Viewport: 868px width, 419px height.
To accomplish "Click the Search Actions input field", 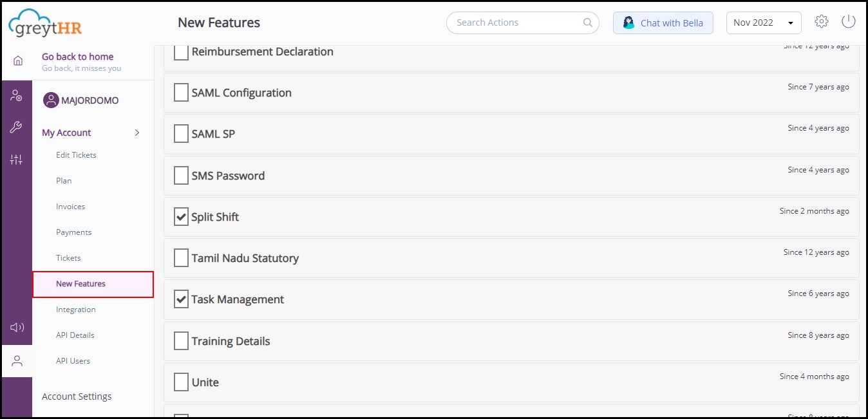I will pyautogui.click(x=515, y=23).
